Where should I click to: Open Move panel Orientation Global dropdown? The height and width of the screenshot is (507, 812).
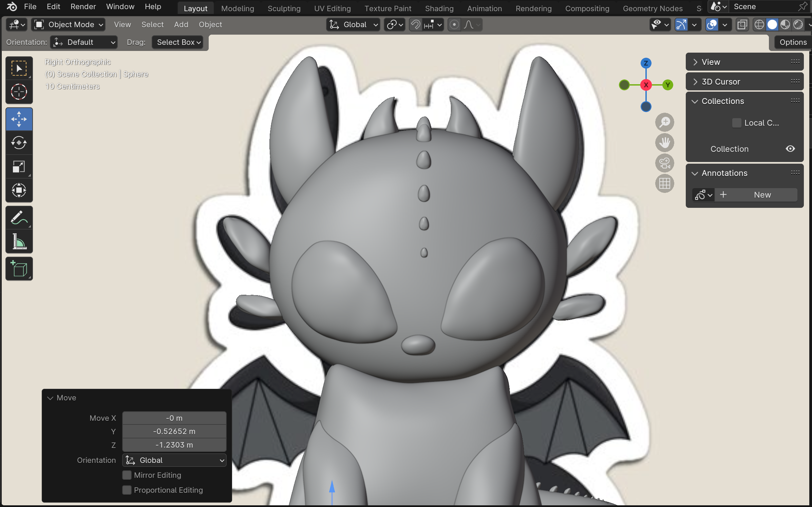(x=174, y=460)
